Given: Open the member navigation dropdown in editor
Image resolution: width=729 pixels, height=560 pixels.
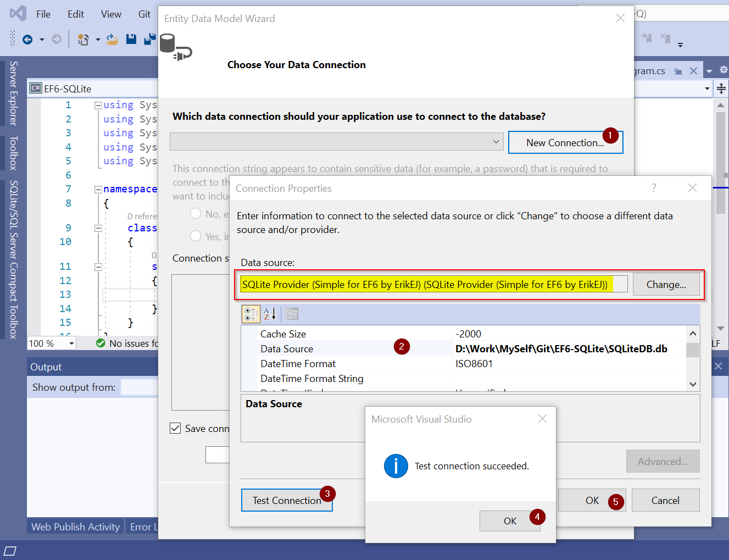Looking at the screenshot, I should pyautogui.click(x=706, y=88).
